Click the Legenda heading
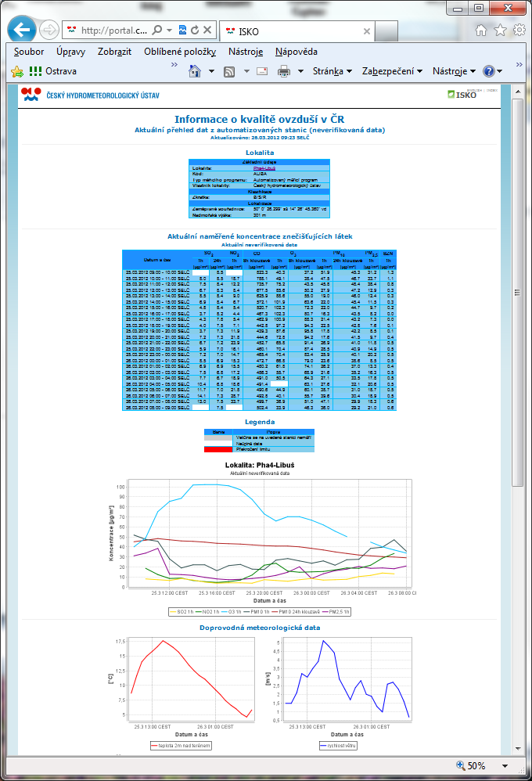Image resolution: width=532 pixels, height=781 pixels. tap(260, 422)
